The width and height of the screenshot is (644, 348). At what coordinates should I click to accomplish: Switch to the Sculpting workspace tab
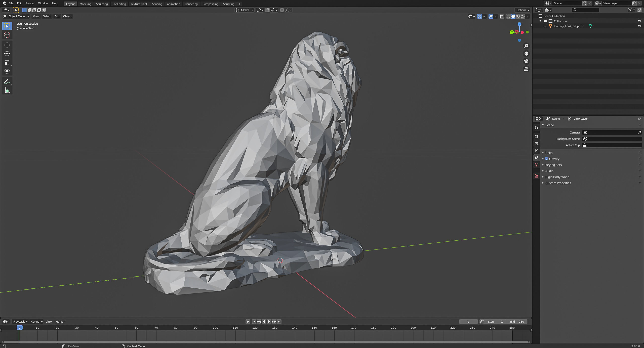point(102,4)
